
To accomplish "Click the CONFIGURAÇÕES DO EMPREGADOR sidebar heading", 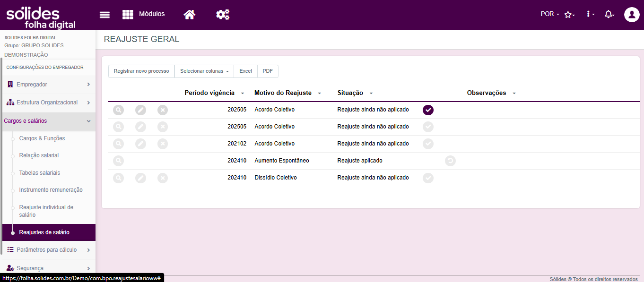I will (45, 68).
